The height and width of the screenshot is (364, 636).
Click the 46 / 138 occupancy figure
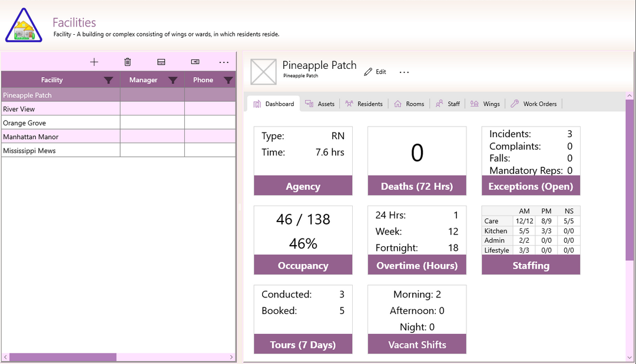click(x=303, y=220)
